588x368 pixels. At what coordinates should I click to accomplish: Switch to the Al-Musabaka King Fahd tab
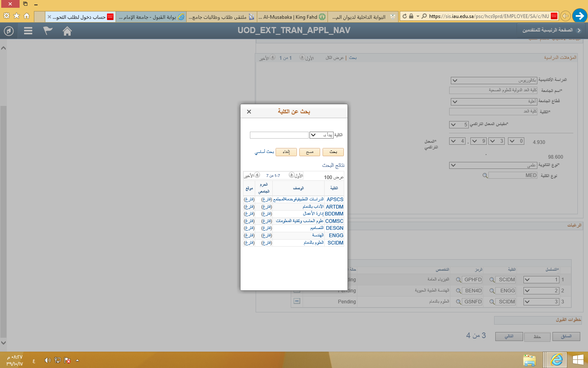pyautogui.click(x=292, y=17)
